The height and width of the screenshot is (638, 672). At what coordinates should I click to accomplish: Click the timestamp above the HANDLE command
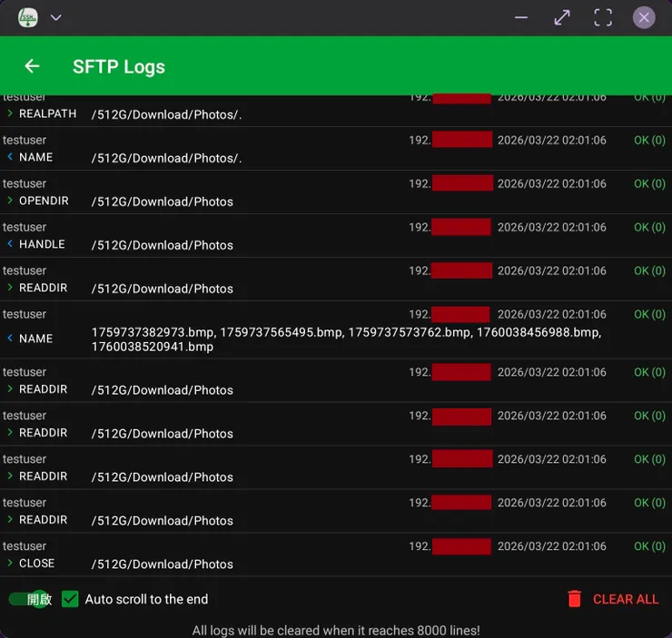click(x=551, y=227)
